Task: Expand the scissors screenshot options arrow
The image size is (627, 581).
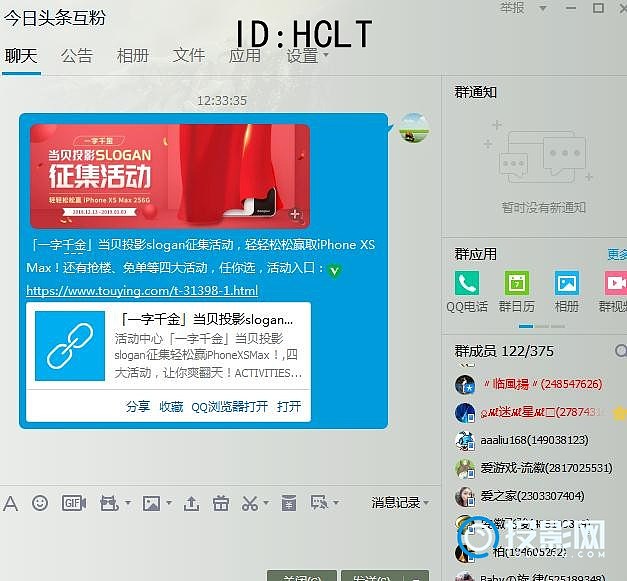Action: pos(266,502)
